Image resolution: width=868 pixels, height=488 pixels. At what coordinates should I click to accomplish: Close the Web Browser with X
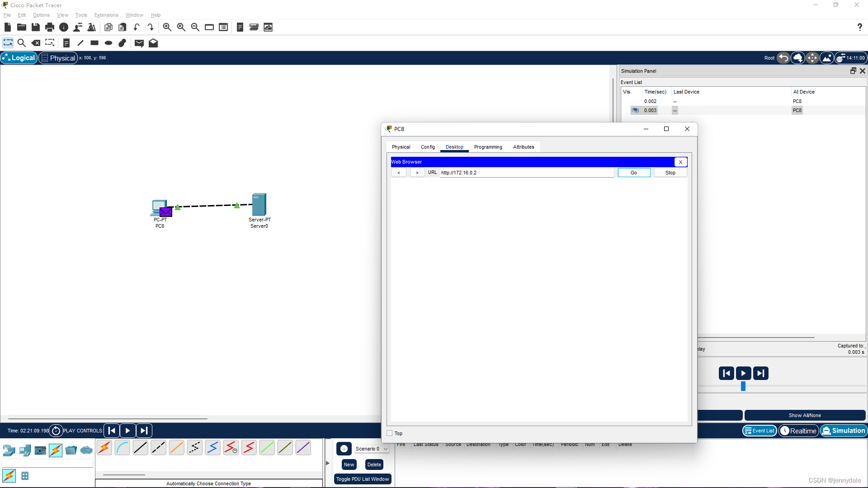680,162
